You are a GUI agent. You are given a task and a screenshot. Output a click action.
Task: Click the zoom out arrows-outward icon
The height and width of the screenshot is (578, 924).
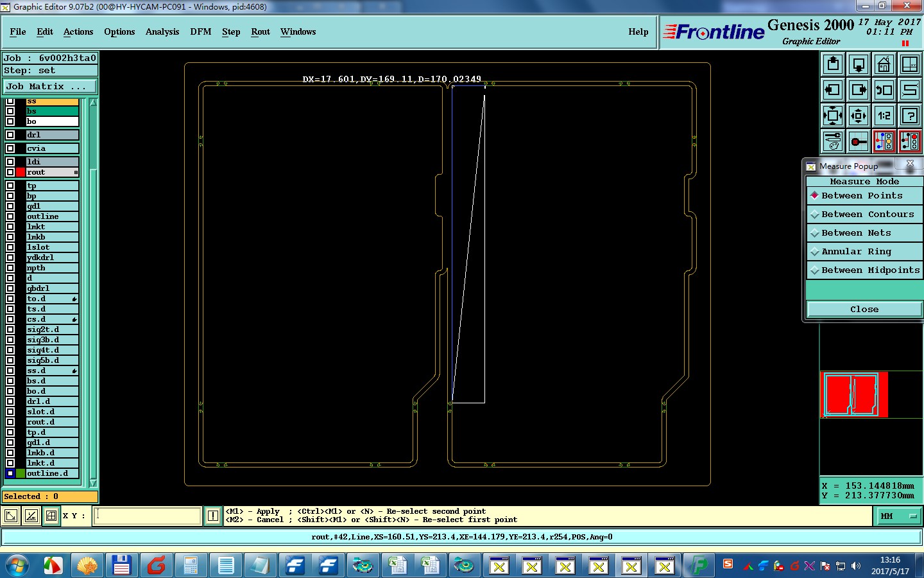click(x=859, y=116)
